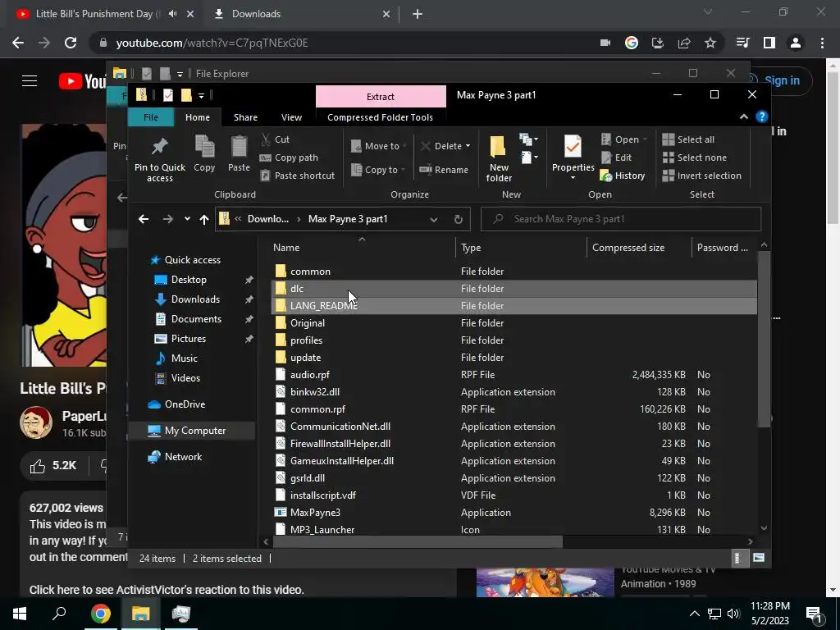The image size is (840, 630).
Task: Open new Chrome tab with plus
Action: (418, 14)
